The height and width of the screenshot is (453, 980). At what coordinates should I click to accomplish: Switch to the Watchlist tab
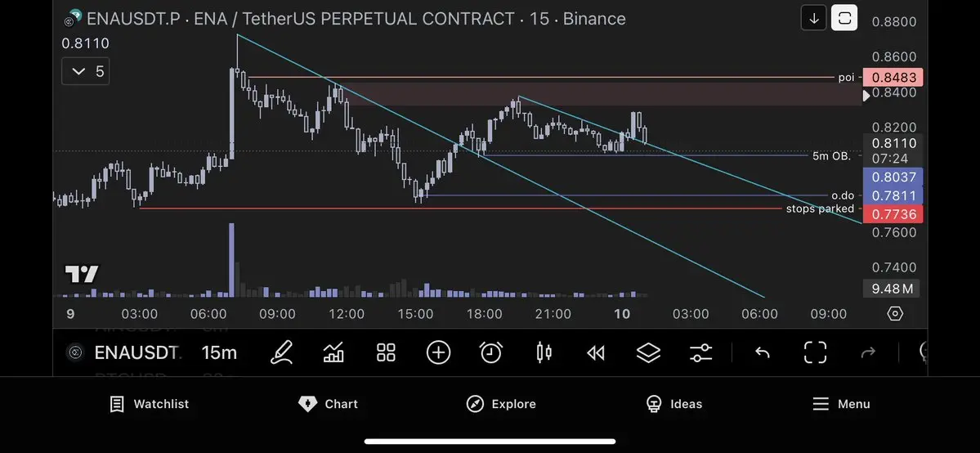pyautogui.click(x=149, y=404)
